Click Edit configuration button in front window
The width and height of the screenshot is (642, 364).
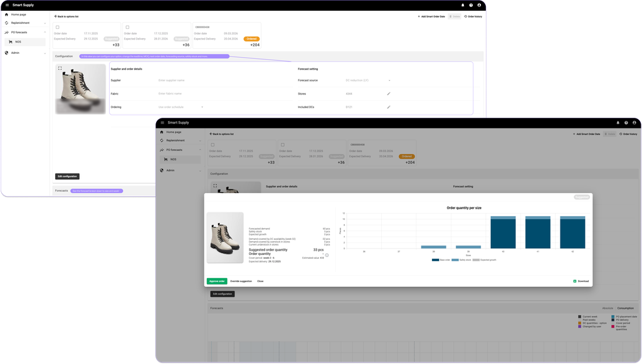tap(223, 294)
